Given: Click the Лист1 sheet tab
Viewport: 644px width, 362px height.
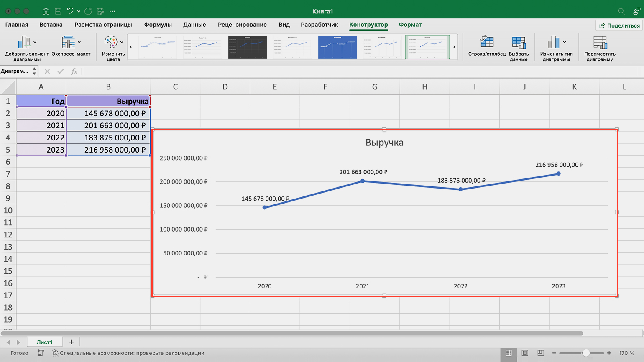Looking at the screenshot, I should 45,342.
